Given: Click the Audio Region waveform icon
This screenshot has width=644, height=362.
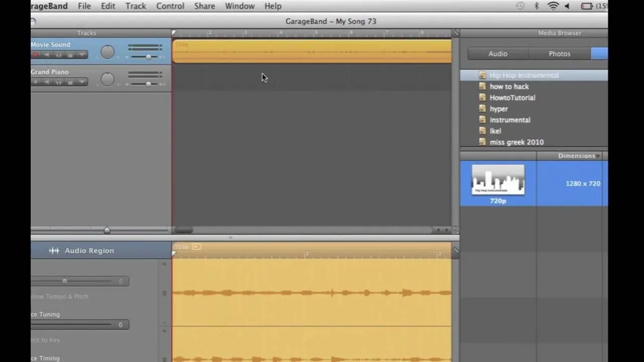Looking at the screenshot, I should (x=54, y=250).
